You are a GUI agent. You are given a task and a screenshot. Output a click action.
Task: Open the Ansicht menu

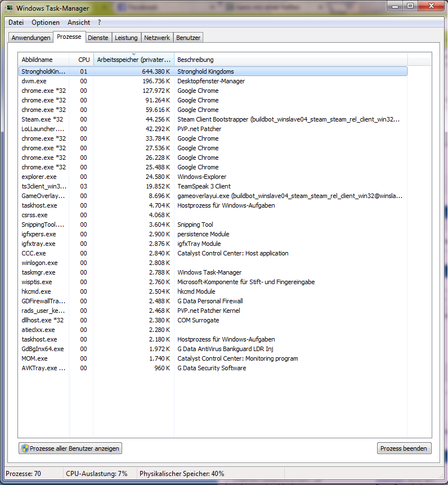(x=79, y=23)
